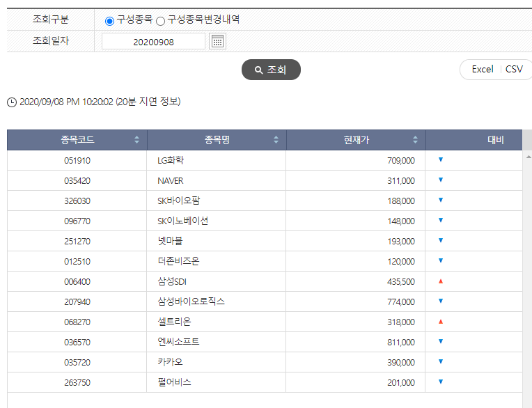Click stock code 006400
This screenshot has width=532, height=408.
point(77,281)
